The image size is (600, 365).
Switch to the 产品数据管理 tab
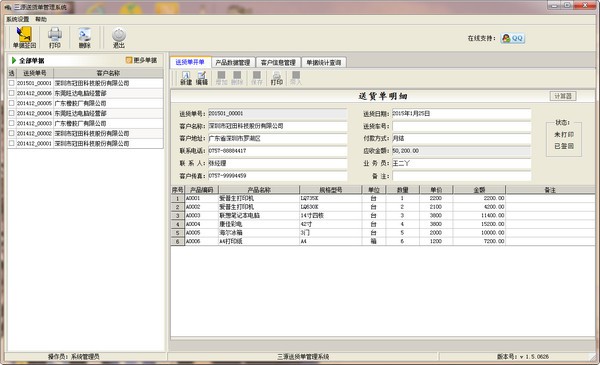233,62
